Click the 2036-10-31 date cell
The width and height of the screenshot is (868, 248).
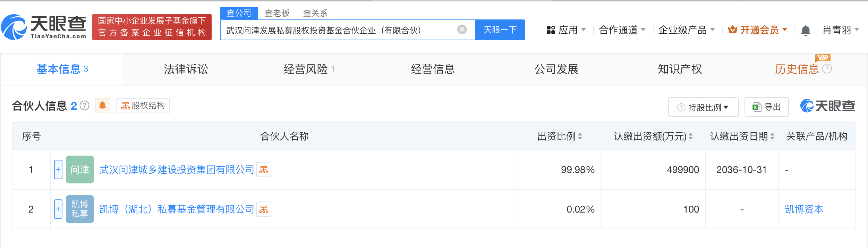tap(742, 170)
